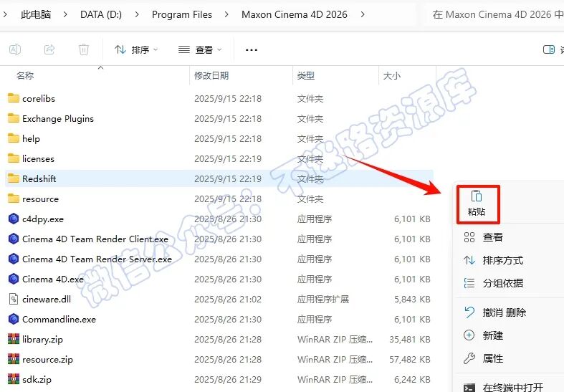The image size is (564, 392).
Task: Click the Rename icon in toolbar
Action: pos(15,49)
